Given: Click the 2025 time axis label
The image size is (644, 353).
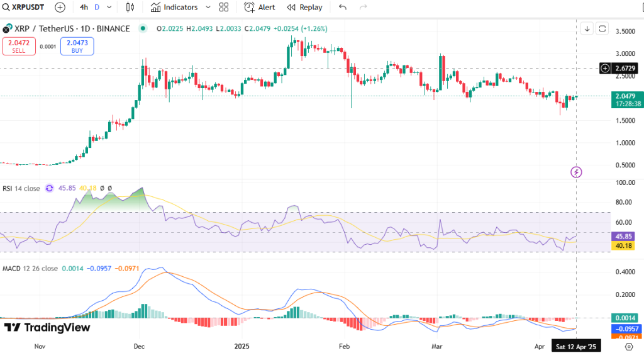Looking at the screenshot, I should pyautogui.click(x=241, y=346).
